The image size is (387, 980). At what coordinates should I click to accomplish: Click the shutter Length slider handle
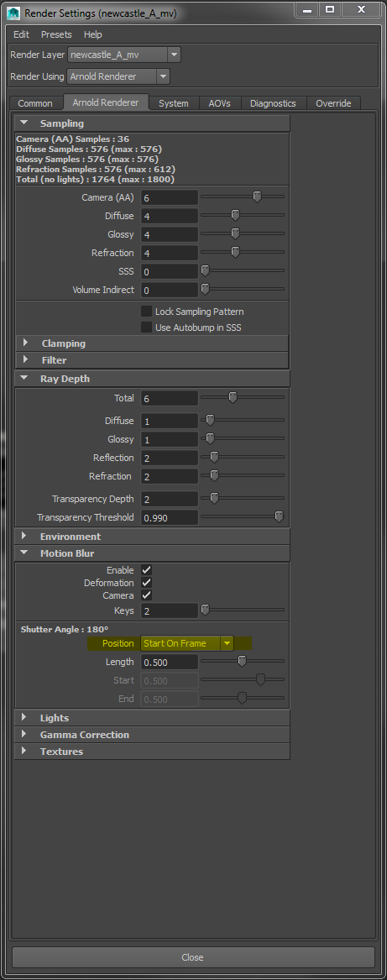[x=241, y=661]
